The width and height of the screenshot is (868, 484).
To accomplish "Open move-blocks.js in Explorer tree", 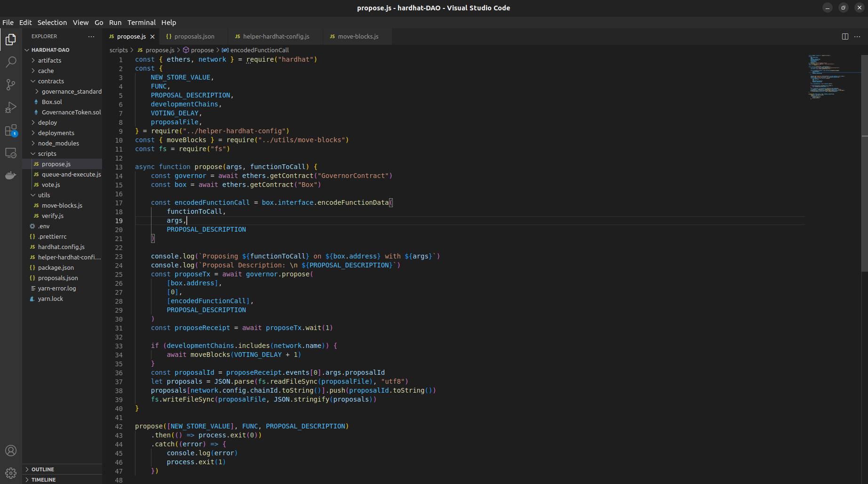I will [x=62, y=205].
